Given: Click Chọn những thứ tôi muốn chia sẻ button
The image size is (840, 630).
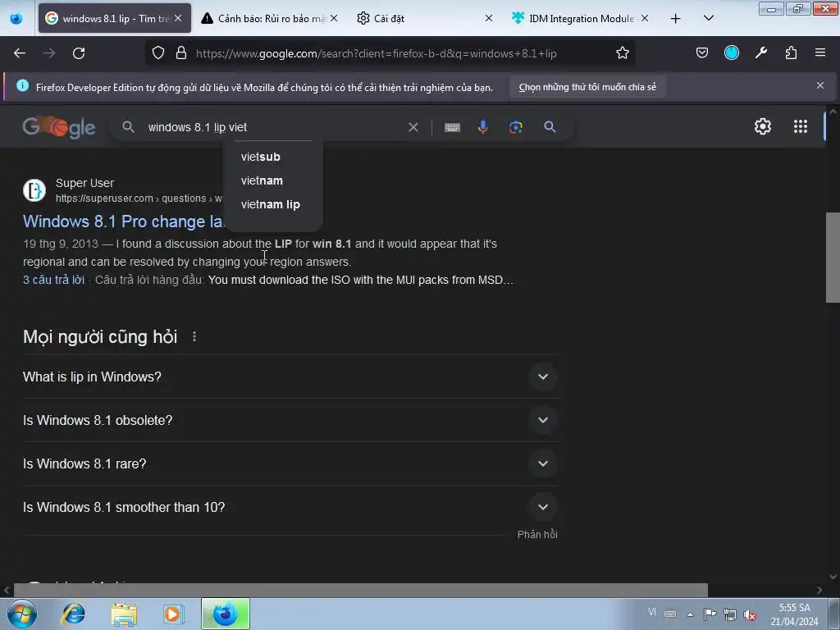Looking at the screenshot, I should click(x=587, y=87).
